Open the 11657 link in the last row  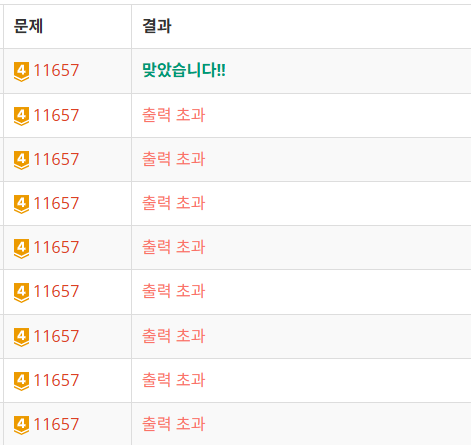[x=56, y=424]
